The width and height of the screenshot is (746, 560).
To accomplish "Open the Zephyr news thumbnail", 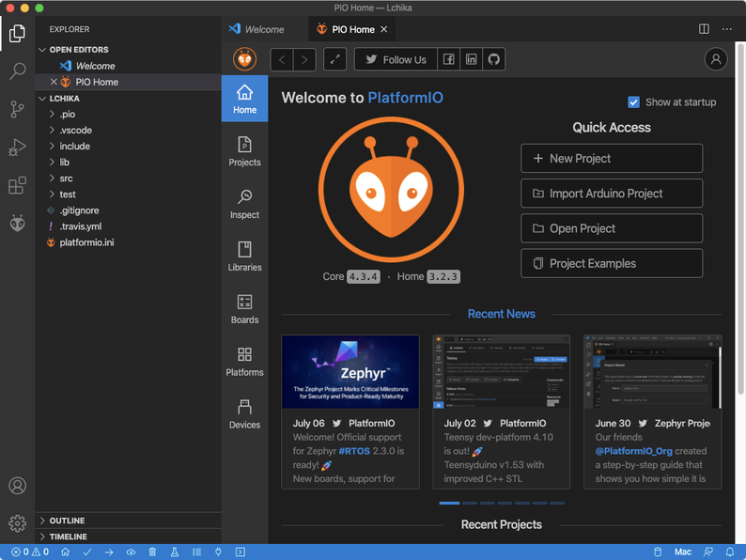I will [x=350, y=371].
